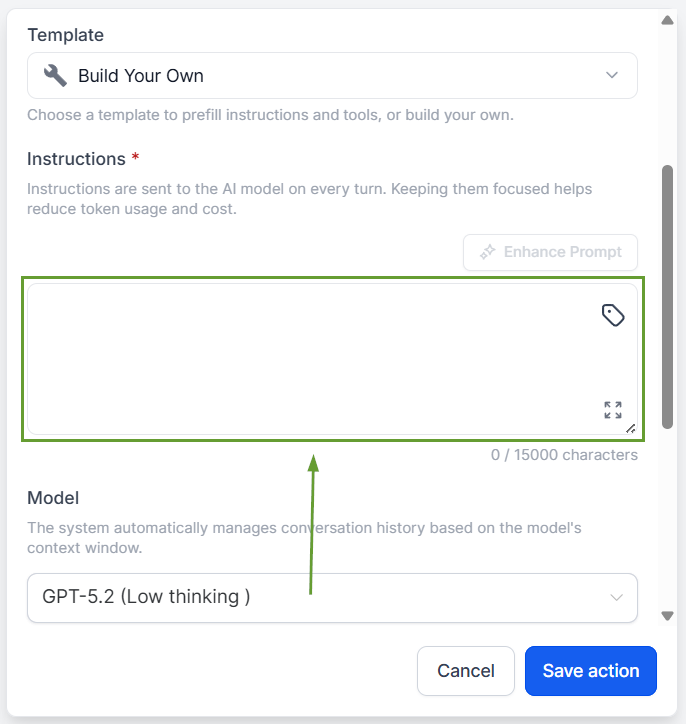
Task: Click the Instructions field label
Action: (76, 159)
